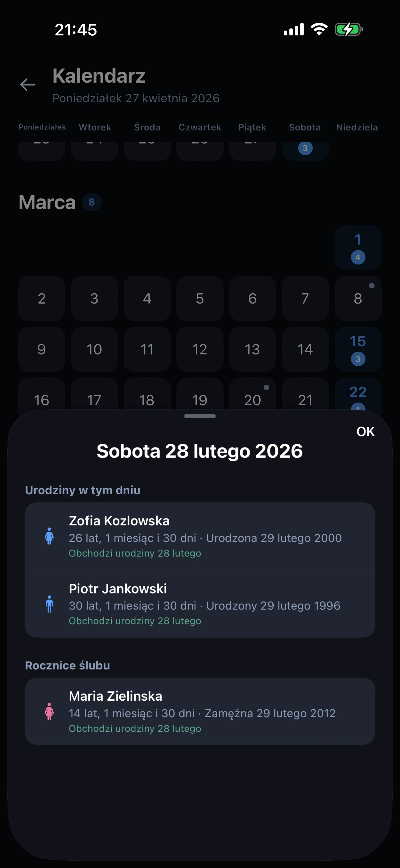Tap the badge 4 under March 1

point(358,258)
